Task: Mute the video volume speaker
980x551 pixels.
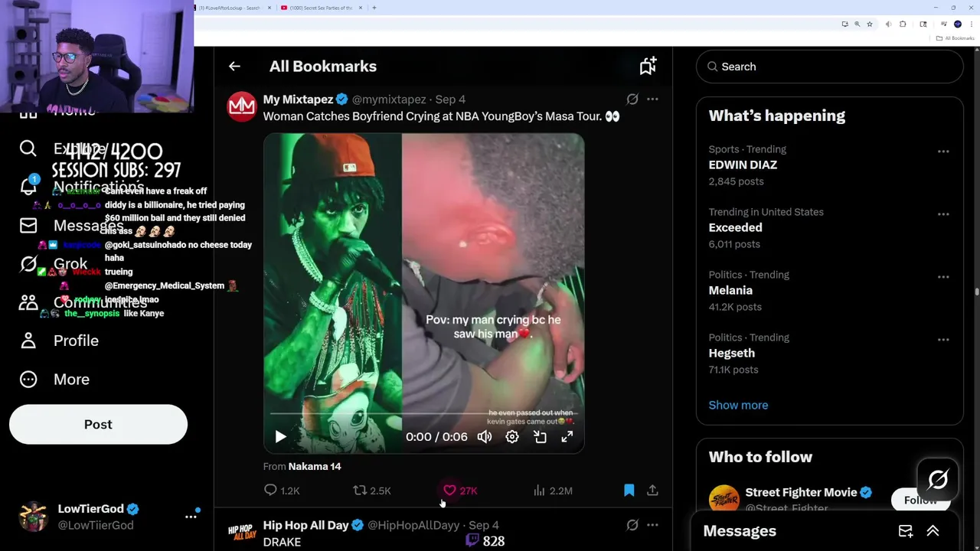Action: pyautogui.click(x=485, y=436)
